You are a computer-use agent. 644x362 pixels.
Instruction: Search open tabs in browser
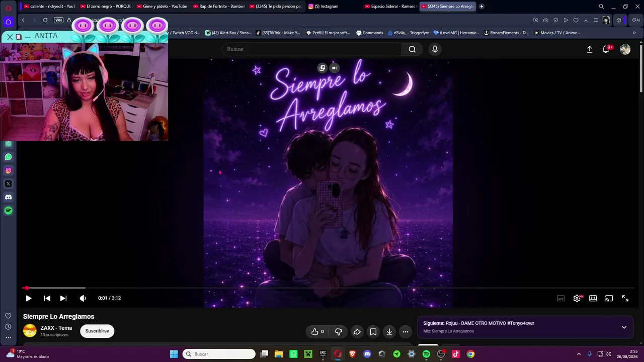601,7
